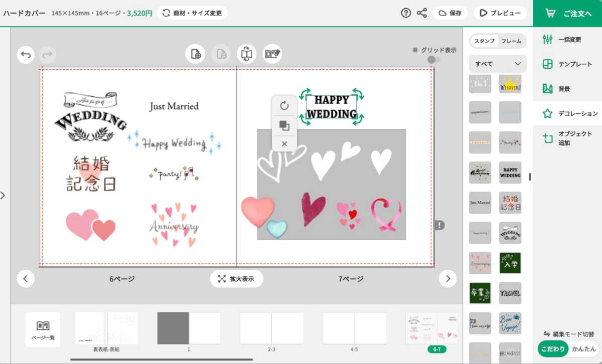Click the share icon in top bar
The image size is (602, 364).
click(422, 13)
